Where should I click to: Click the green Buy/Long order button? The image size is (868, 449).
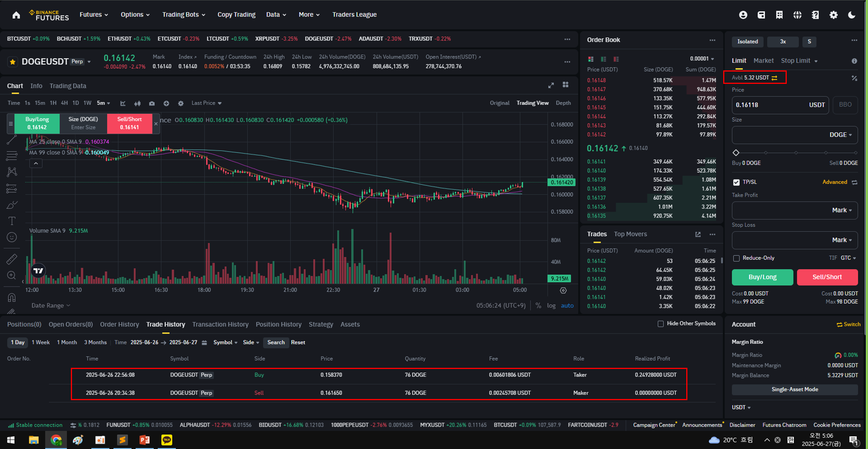click(x=762, y=277)
